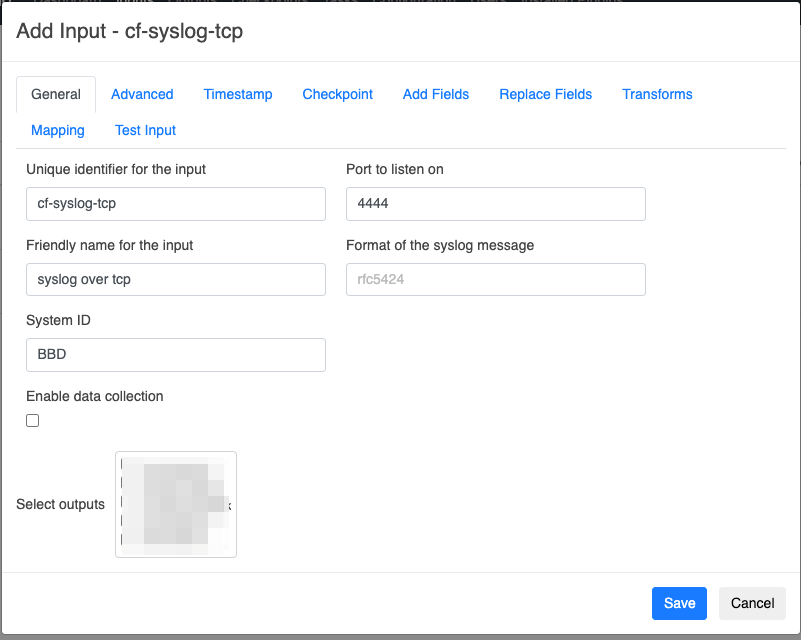Switch to the Advanced tab

142,94
